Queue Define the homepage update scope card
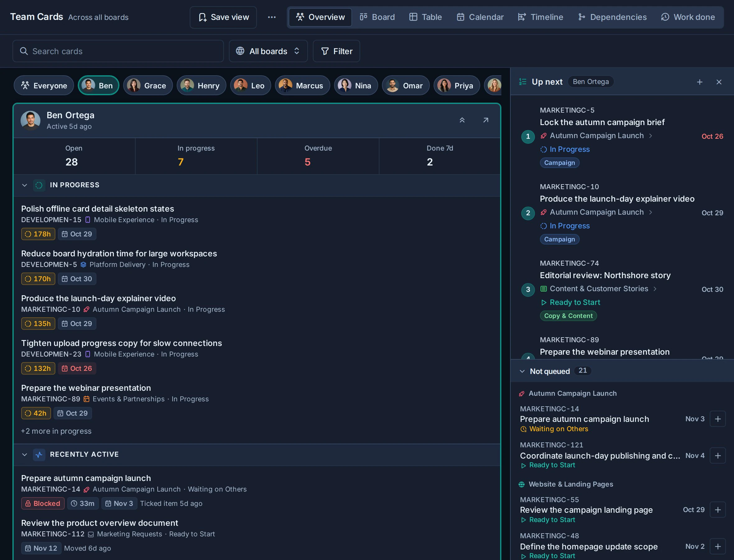 pyautogui.click(x=718, y=546)
